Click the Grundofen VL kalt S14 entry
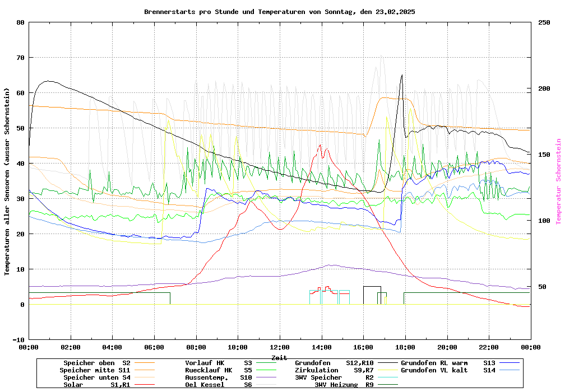 [448, 370]
